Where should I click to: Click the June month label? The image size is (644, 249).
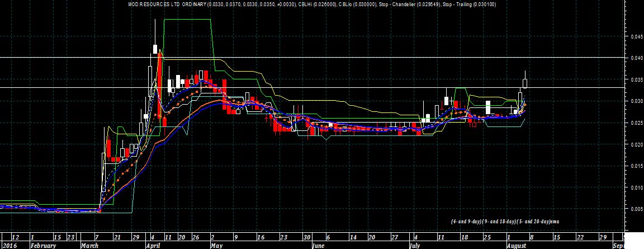tap(319, 245)
